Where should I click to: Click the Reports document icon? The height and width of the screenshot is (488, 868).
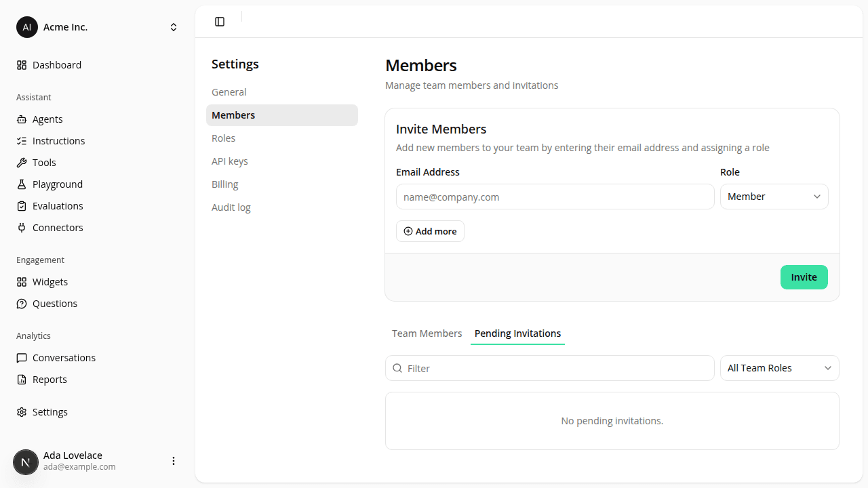22,380
